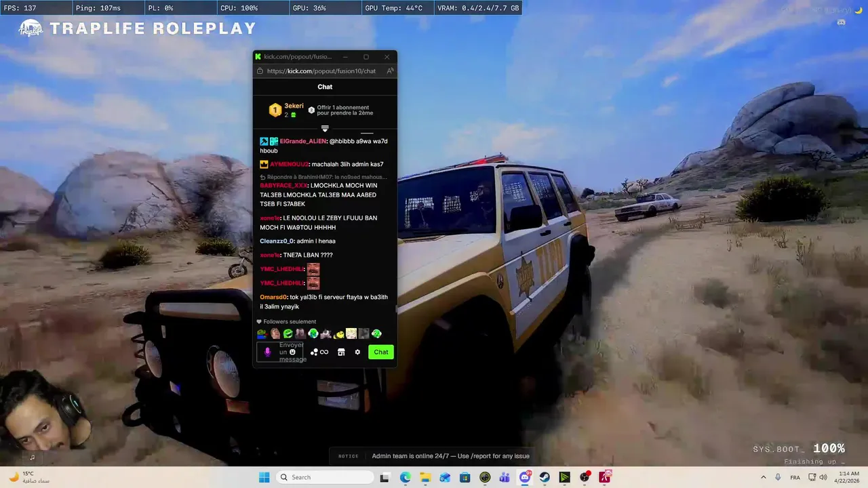Launch Microsoft Edge from the taskbar
The width and height of the screenshot is (868, 488).
pos(406,477)
